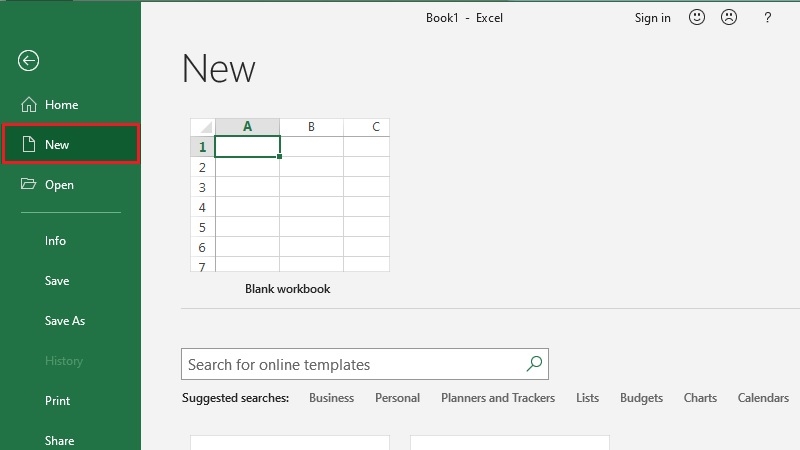Click the Home house icon
The height and width of the screenshot is (450, 800).
point(29,105)
